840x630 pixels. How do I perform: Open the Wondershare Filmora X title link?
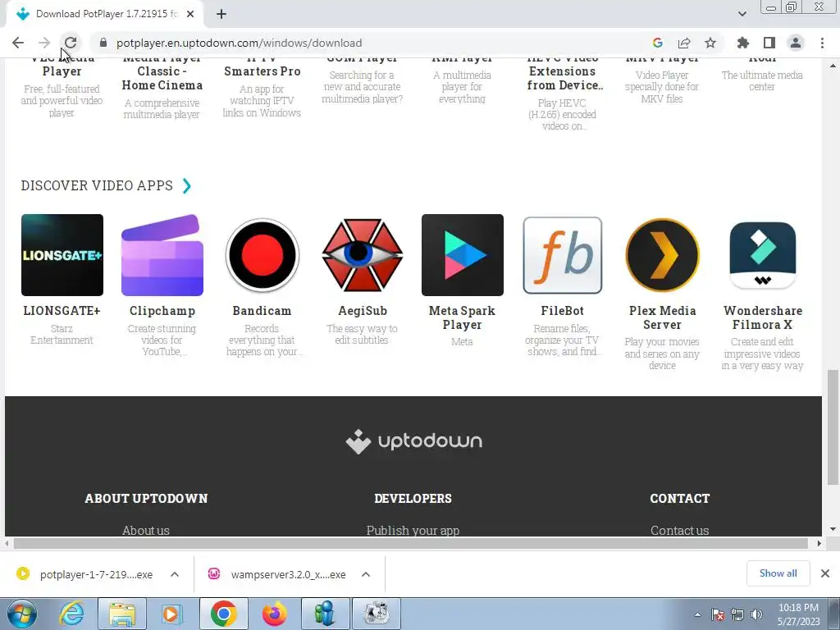pos(763,317)
